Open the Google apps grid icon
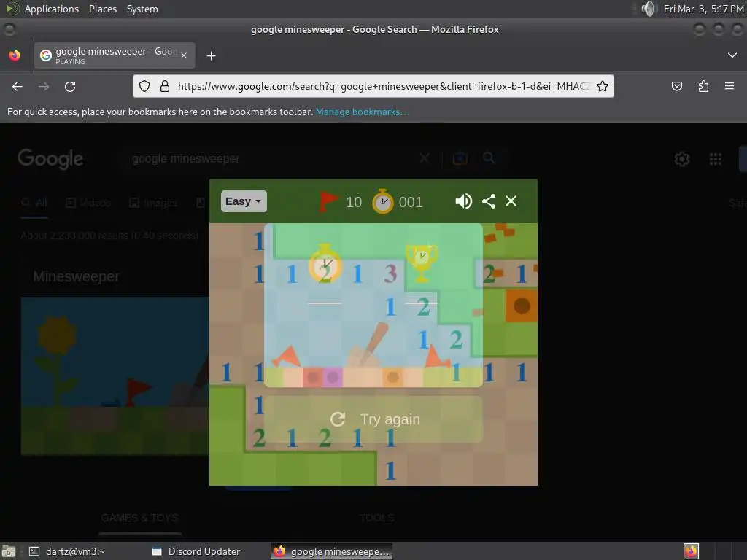The image size is (747, 560). (x=716, y=158)
